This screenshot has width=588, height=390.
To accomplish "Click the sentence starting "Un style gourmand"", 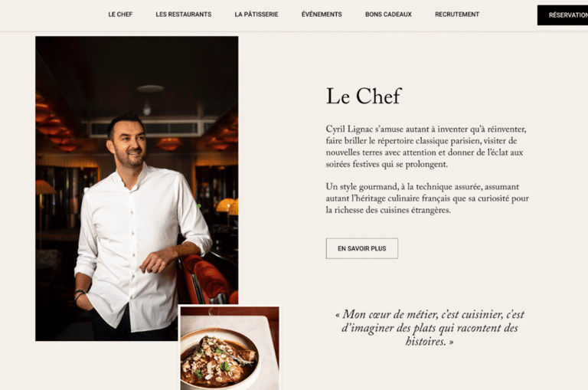I will tap(427, 198).
